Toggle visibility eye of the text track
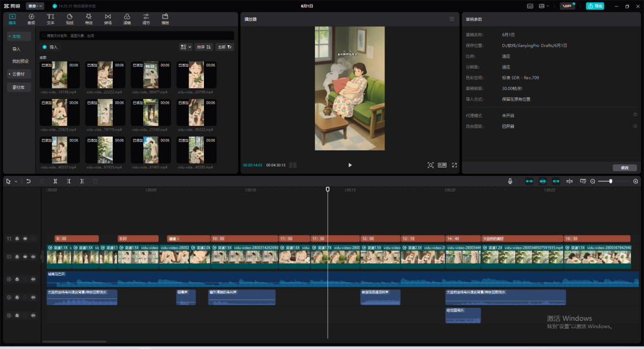 point(25,239)
